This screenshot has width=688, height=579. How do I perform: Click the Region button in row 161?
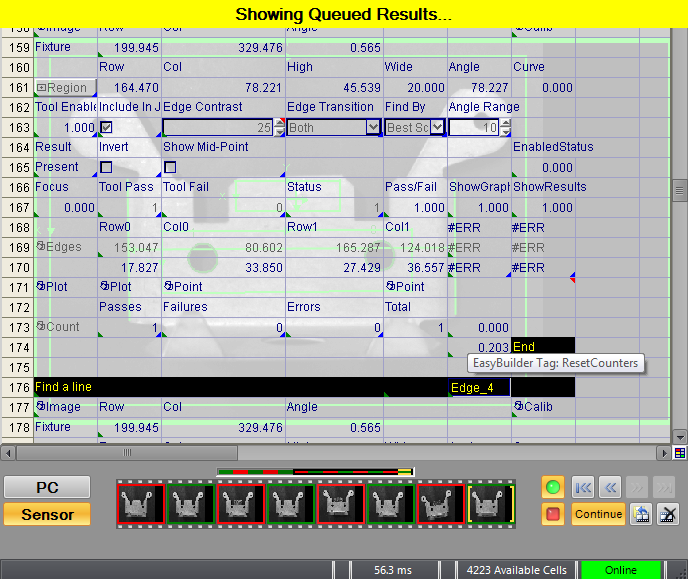pyautogui.click(x=63, y=87)
